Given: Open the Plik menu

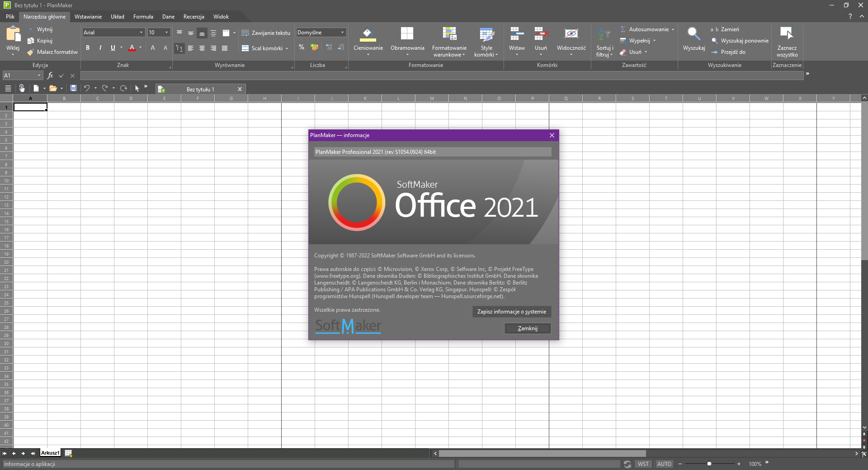Looking at the screenshot, I should (10, 17).
